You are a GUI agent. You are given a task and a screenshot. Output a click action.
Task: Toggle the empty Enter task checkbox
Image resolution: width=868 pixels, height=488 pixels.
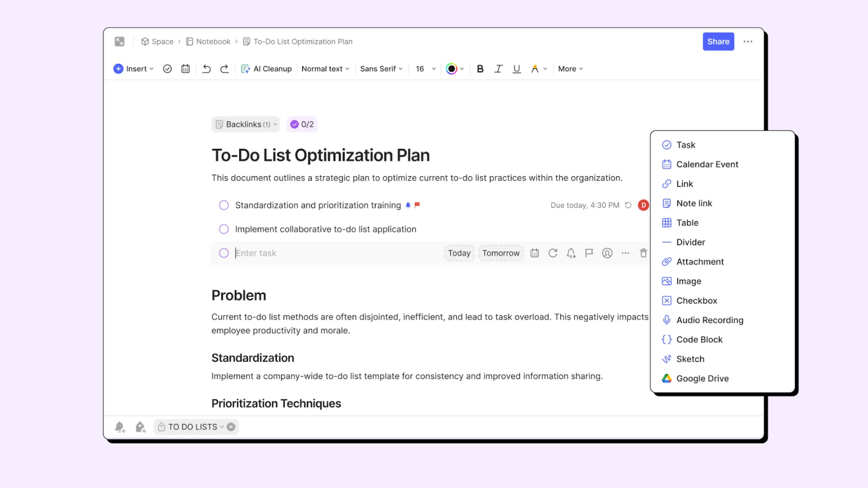point(224,253)
